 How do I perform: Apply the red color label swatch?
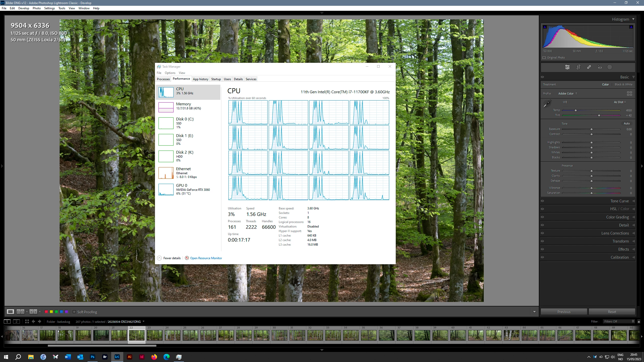pos(46,312)
